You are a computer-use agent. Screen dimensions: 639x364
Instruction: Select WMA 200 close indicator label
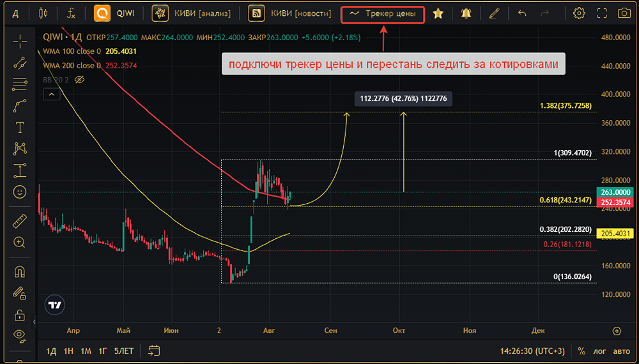point(72,66)
